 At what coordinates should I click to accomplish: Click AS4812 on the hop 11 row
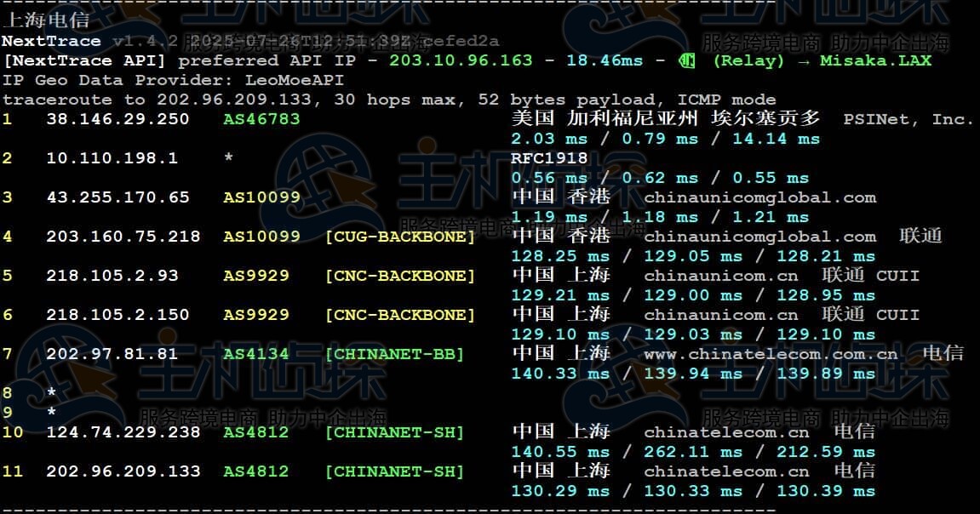[x=256, y=471]
